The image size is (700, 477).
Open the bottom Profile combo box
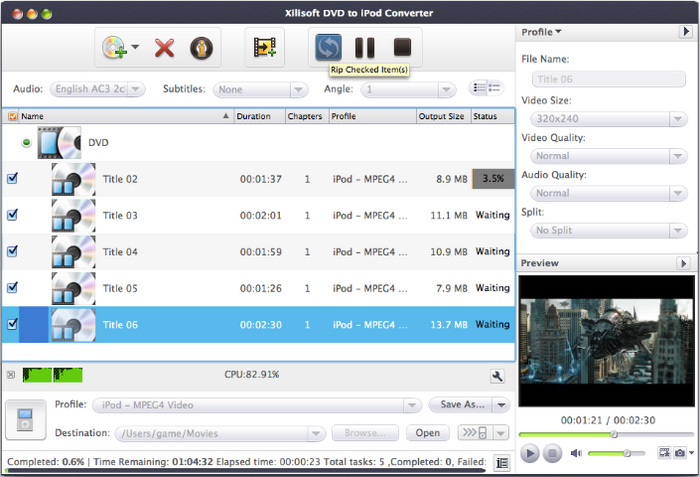pos(257,405)
